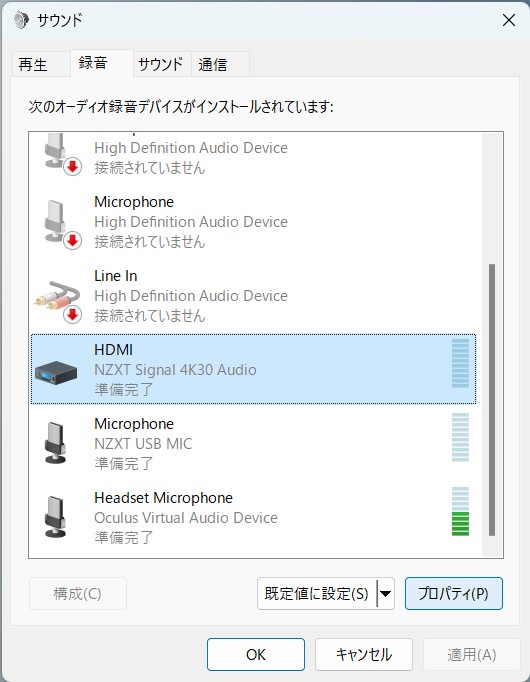Switch to the サウンド tab
This screenshot has height=682, width=530.
tap(162, 64)
